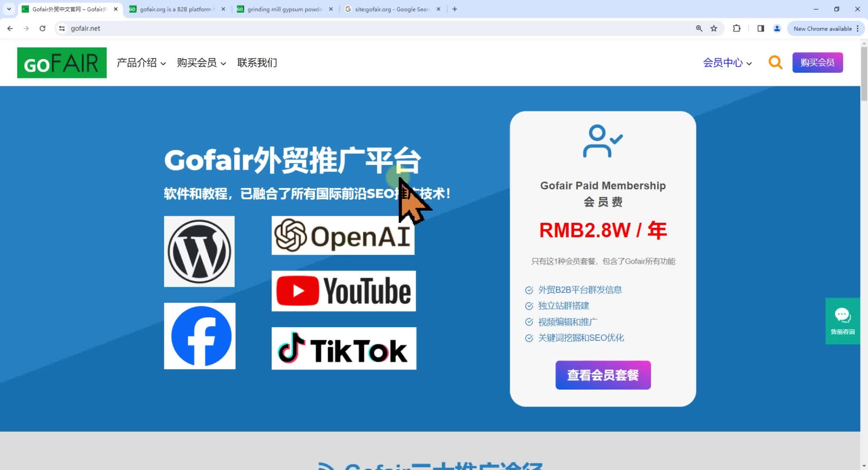Switch to the grinding mill gypsum powder tab
This screenshot has width=868, height=470.
tap(284, 9)
